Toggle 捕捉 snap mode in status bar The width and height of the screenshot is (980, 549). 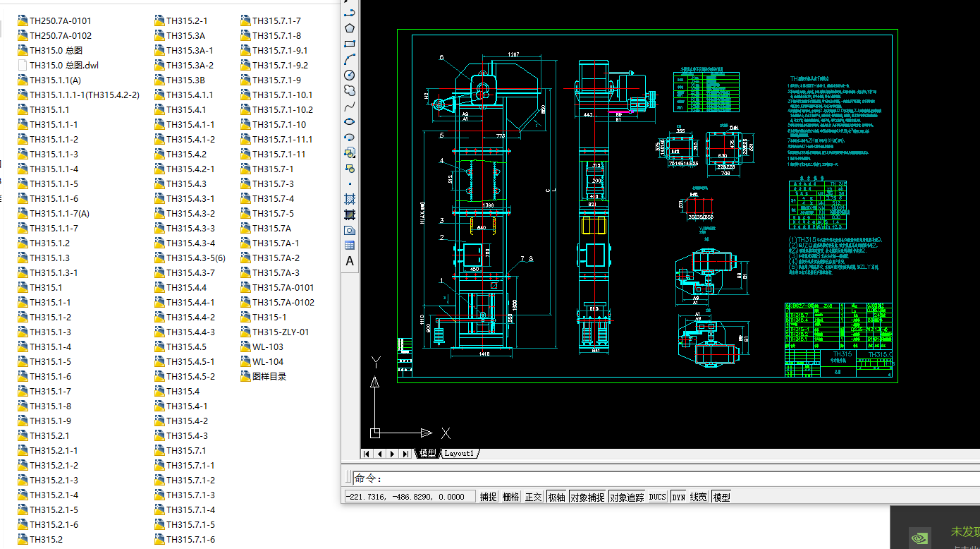(x=489, y=497)
